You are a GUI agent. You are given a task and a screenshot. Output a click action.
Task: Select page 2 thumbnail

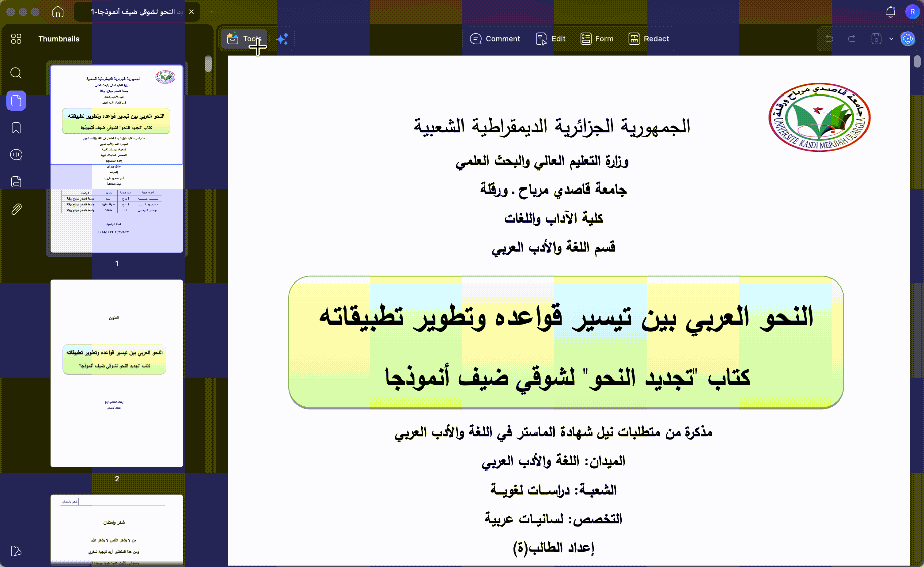117,373
